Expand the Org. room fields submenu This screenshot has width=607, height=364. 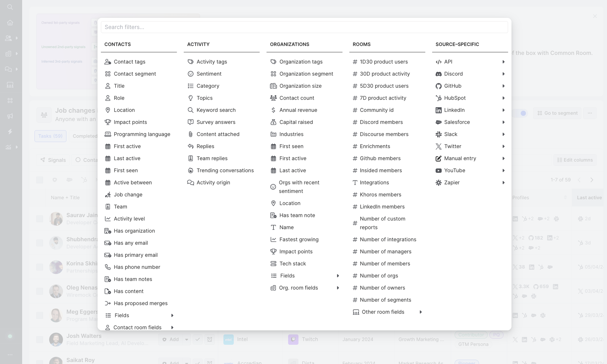tap(338, 288)
